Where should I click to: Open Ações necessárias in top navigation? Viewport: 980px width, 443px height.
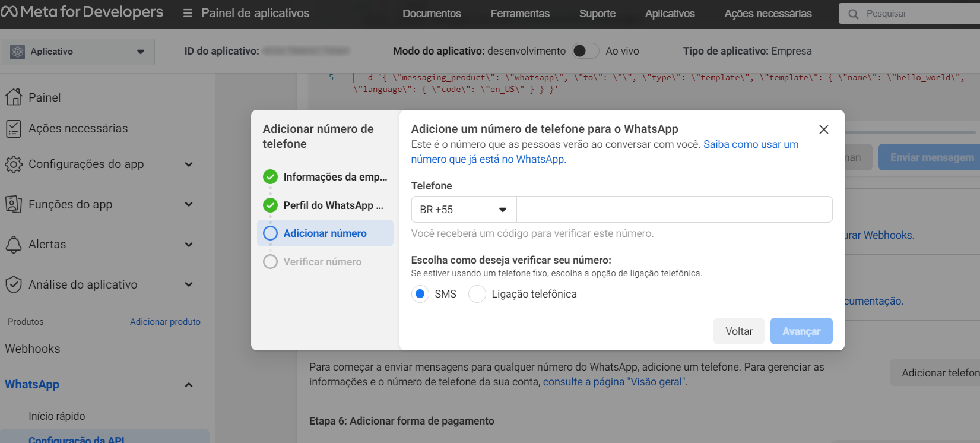point(767,14)
